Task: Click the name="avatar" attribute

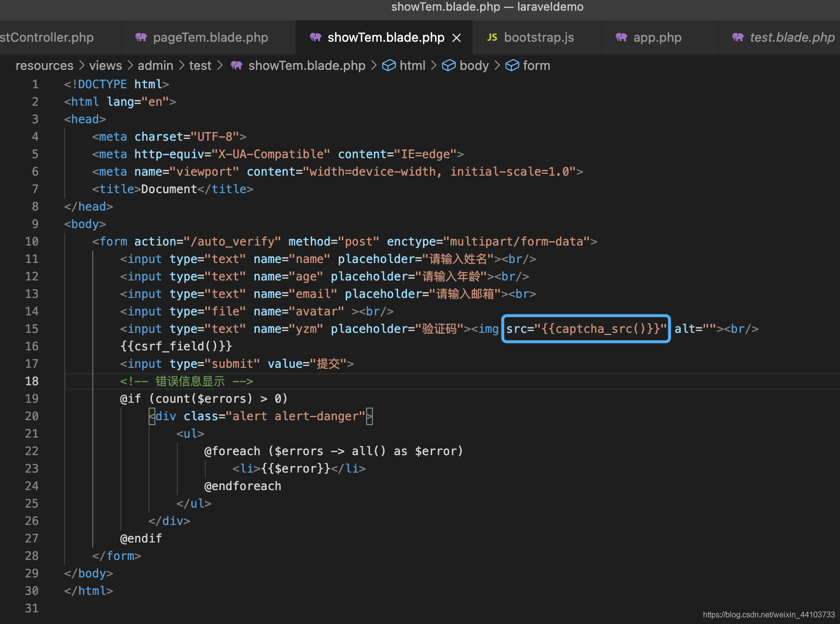Action: pyautogui.click(x=299, y=312)
